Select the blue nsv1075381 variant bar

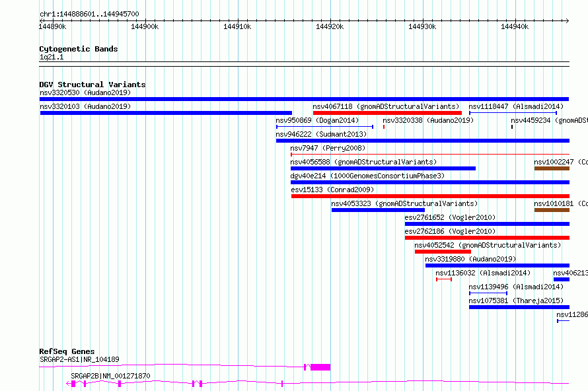[519, 307]
